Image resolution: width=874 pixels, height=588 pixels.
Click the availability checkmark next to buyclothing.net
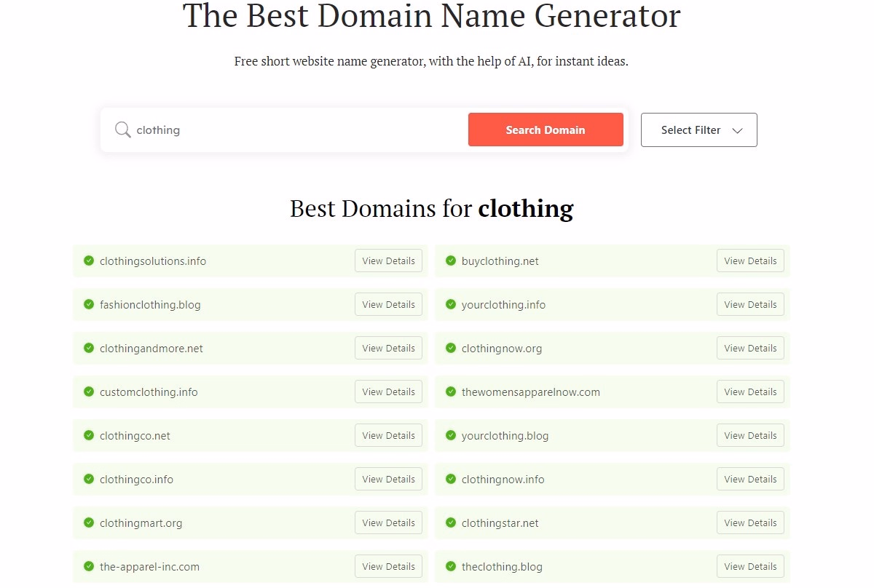(450, 261)
